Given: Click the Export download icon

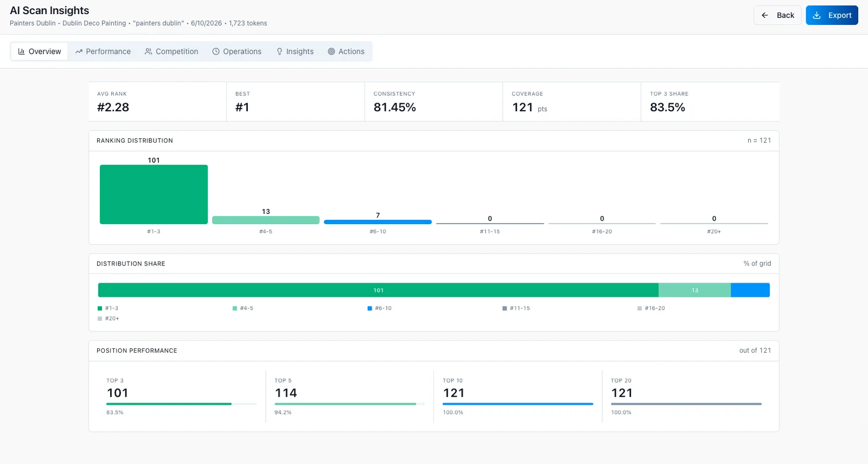Looking at the screenshot, I should tap(816, 15).
